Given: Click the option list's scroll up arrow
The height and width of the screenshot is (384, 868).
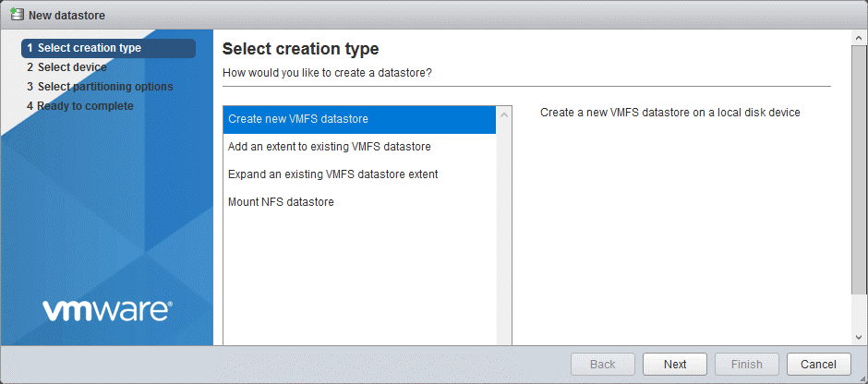Looking at the screenshot, I should tap(504, 114).
